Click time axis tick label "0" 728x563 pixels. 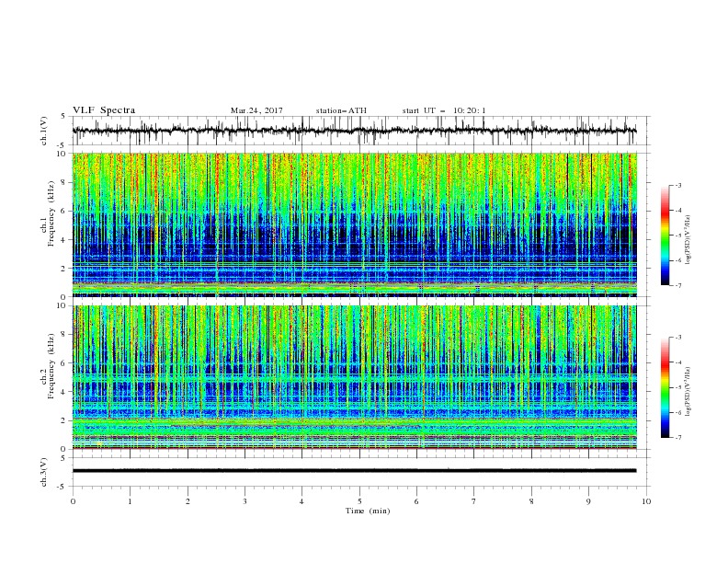click(x=73, y=501)
